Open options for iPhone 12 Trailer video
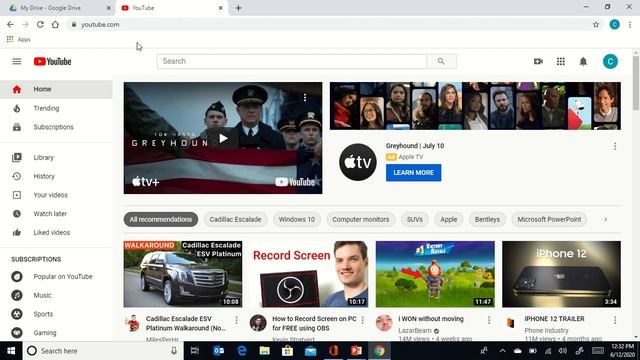 coord(615,320)
